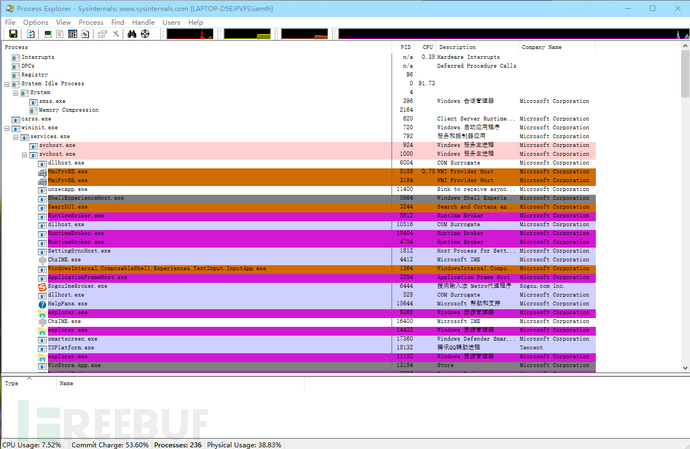Collapse the services.exe tree node

point(16,136)
